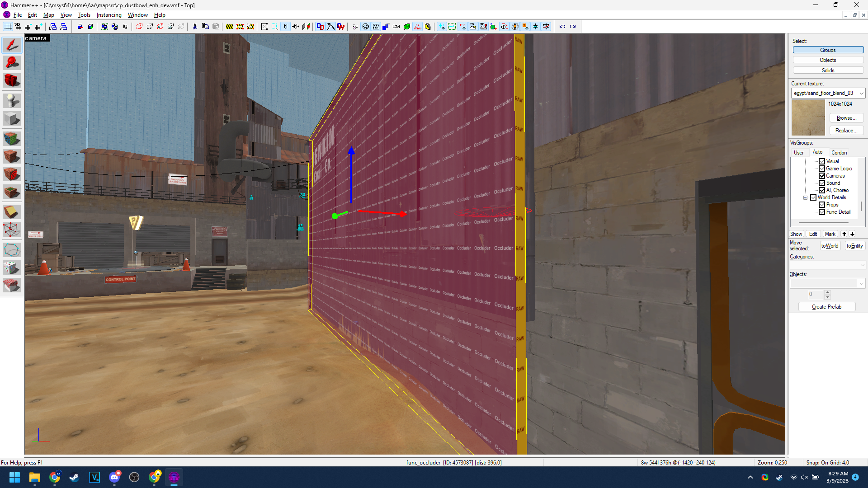Activate the Camera tool

coord(12,80)
